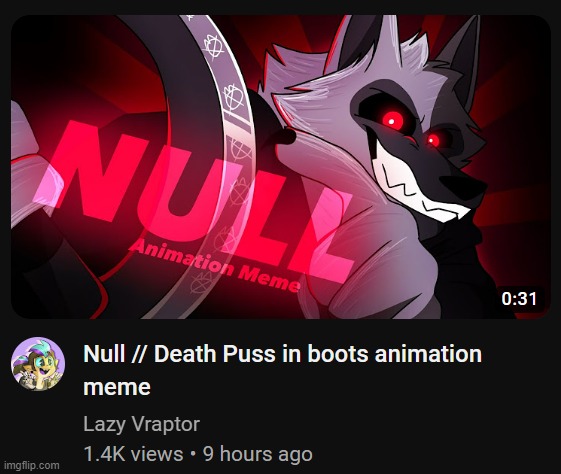
Task: Click the "9 hours ago" upload time
Action: [258, 454]
